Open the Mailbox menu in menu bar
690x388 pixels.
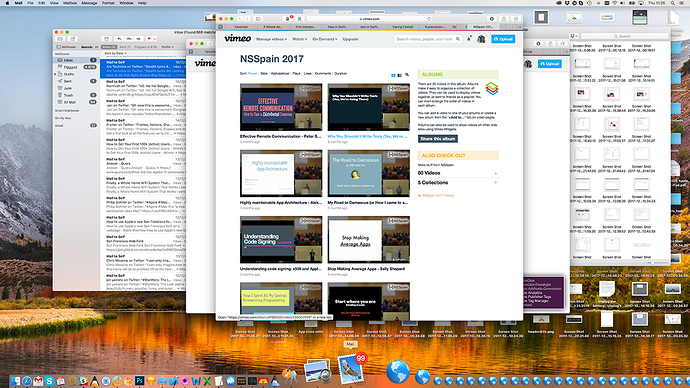click(70, 3)
